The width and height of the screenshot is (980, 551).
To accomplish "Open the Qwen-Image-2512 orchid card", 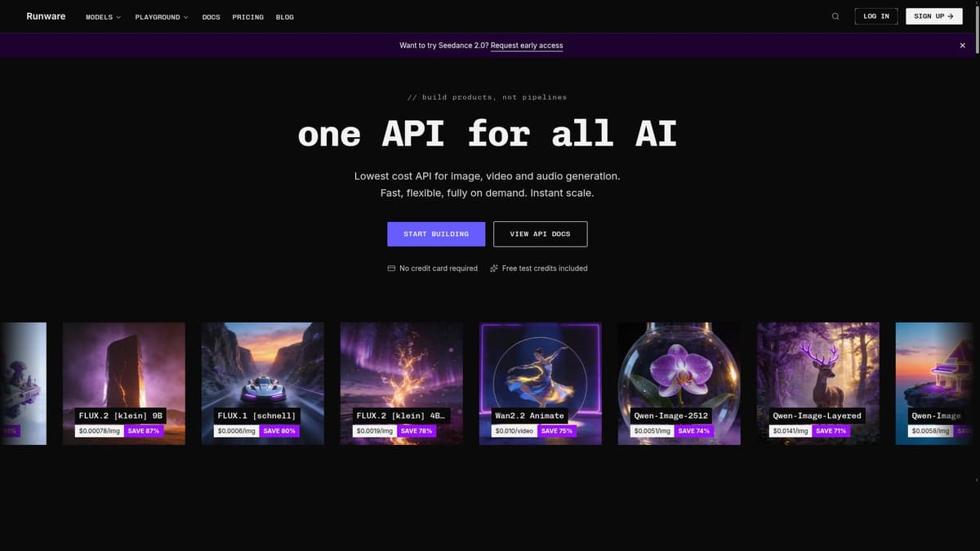I will 679,384.
